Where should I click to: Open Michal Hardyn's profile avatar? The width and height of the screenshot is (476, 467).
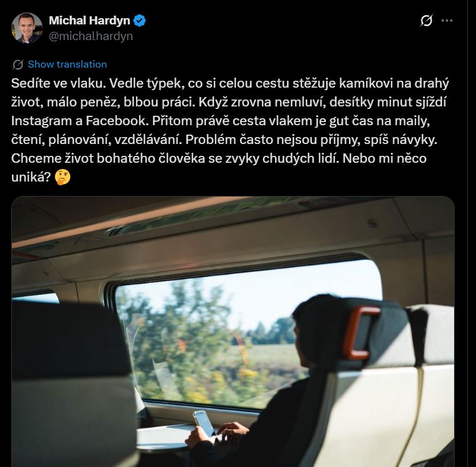click(27, 28)
